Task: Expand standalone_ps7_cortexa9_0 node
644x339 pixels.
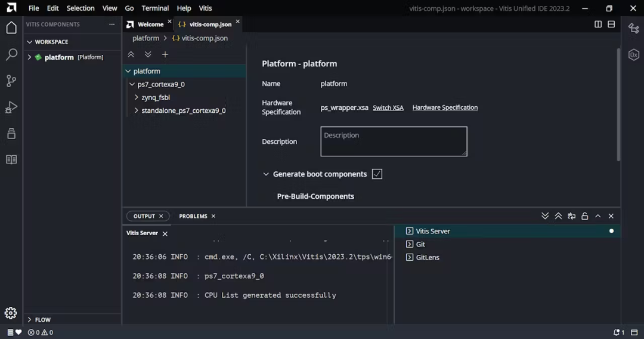Action: pos(137,110)
